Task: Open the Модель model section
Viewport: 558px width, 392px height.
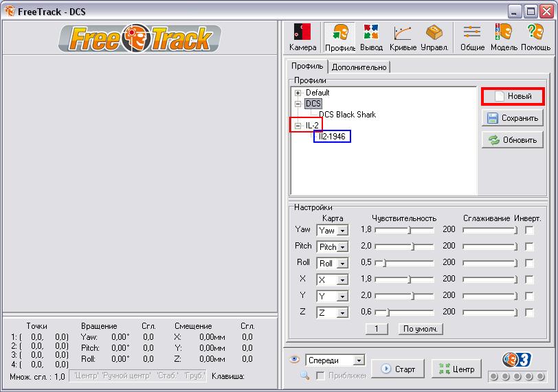Action: pos(504,38)
